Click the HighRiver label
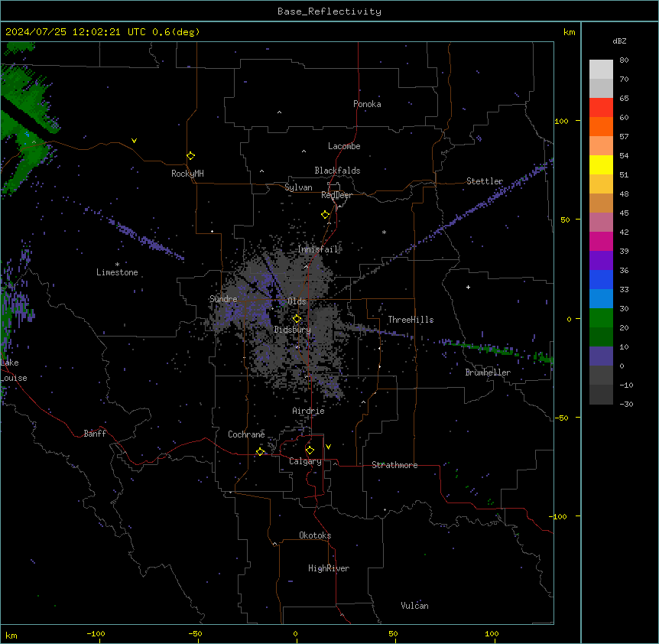This screenshot has width=659, height=644. tap(329, 568)
